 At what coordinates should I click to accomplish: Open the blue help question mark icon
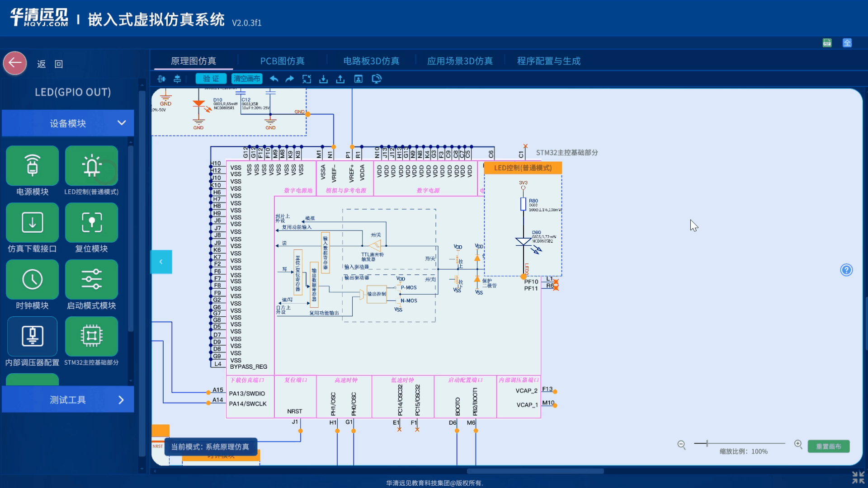(846, 270)
